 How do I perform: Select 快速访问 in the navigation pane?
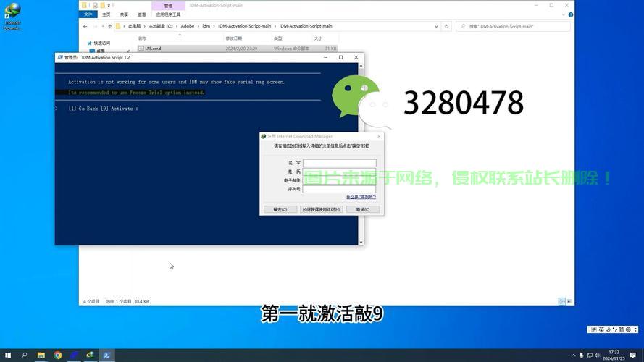[x=101, y=43]
